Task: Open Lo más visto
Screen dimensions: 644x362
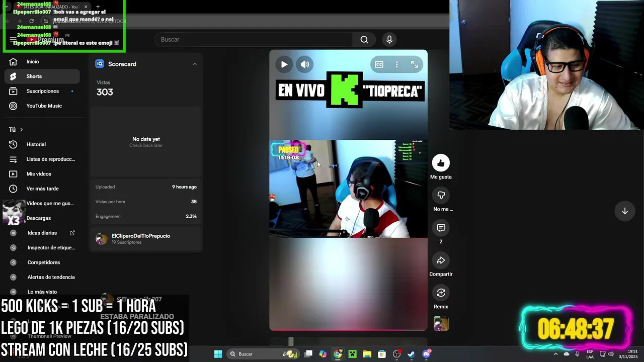Action: point(42,292)
